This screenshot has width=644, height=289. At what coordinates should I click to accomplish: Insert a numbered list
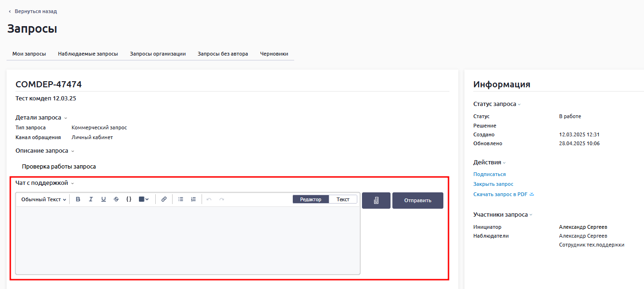tap(193, 199)
